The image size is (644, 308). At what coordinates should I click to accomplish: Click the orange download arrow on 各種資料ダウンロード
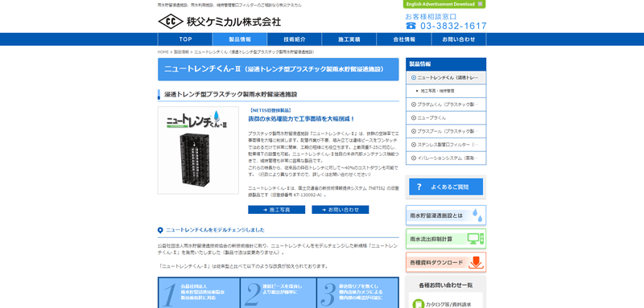[476, 262]
